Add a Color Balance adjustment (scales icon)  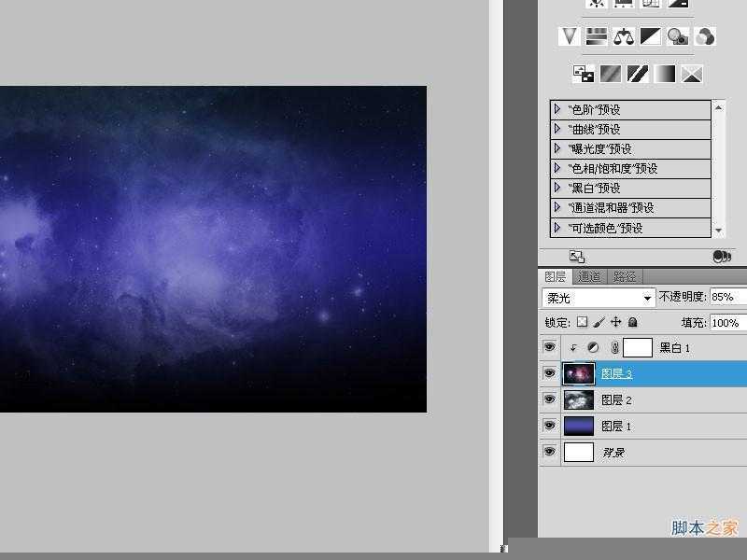[x=623, y=36]
